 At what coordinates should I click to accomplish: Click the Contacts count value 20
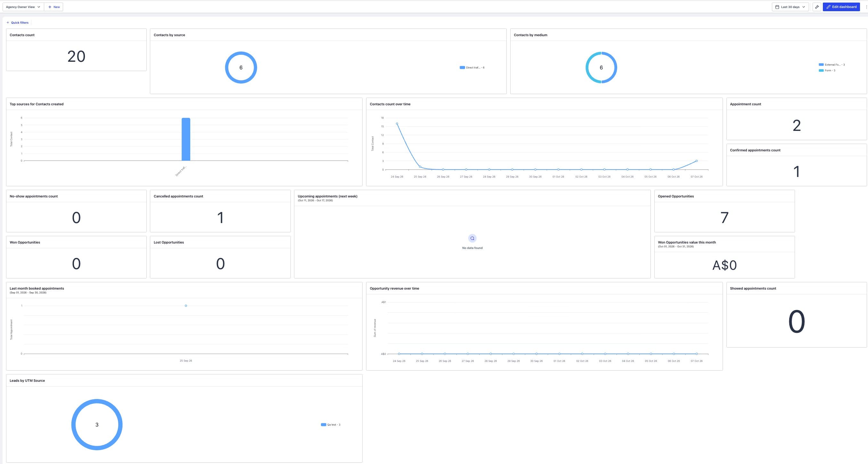pos(76,56)
